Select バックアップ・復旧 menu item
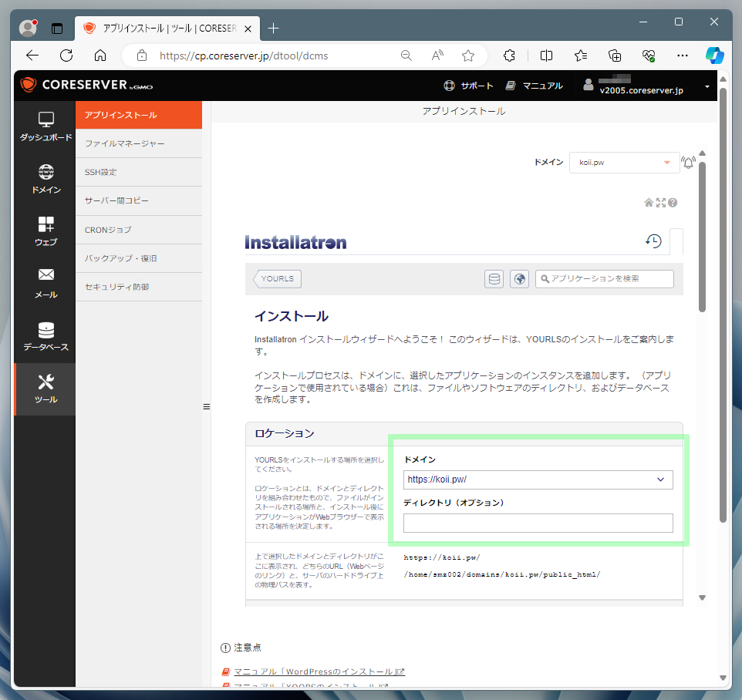742x700 pixels. 139,258
